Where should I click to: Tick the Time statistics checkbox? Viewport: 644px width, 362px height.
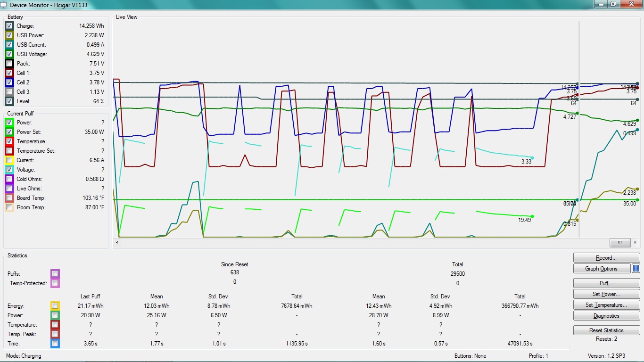pos(55,344)
